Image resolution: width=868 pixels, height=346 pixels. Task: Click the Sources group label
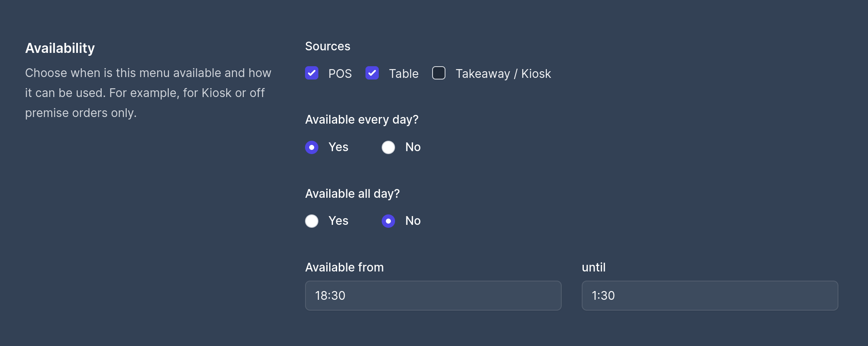[328, 46]
